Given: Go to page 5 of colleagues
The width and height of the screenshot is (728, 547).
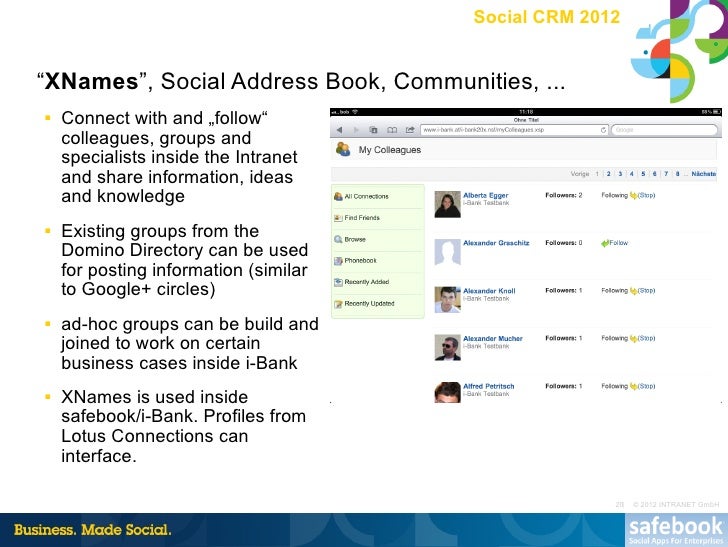Looking at the screenshot, I should point(643,174).
